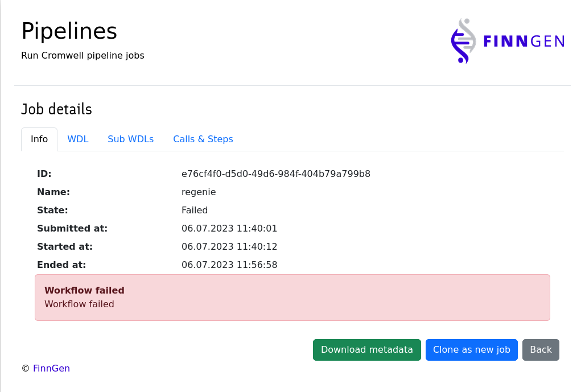Click the Run Cromwell pipeline jobs subtitle

pos(83,56)
